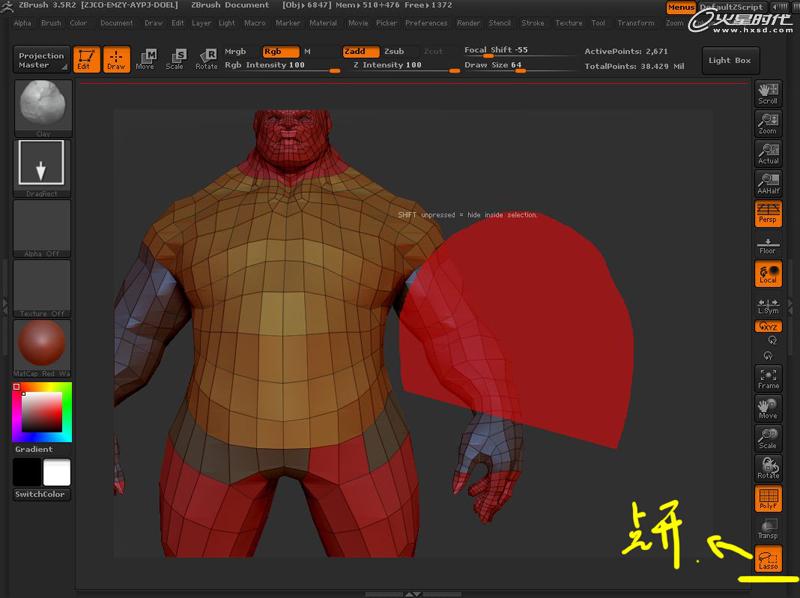Image resolution: width=800 pixels, height=598 pixels.
Task: Toggle the Lasso selection mode
Action: click(768, 559)
